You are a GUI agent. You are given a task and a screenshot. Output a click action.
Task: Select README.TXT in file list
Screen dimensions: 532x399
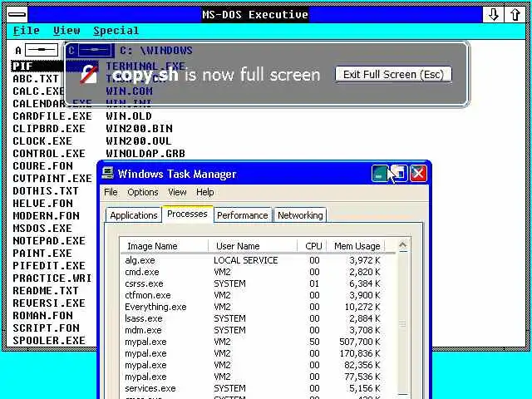tap(46, 291)
